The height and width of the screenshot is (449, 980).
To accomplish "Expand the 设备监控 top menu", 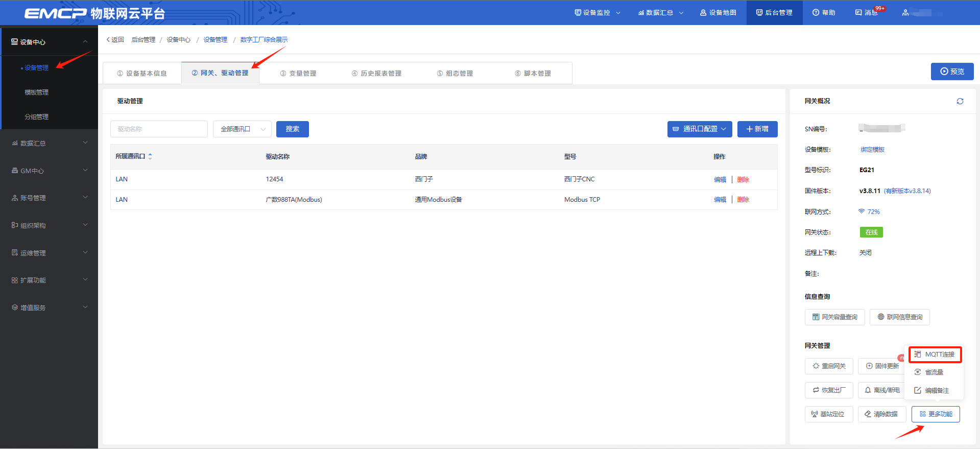I will 597,13.
